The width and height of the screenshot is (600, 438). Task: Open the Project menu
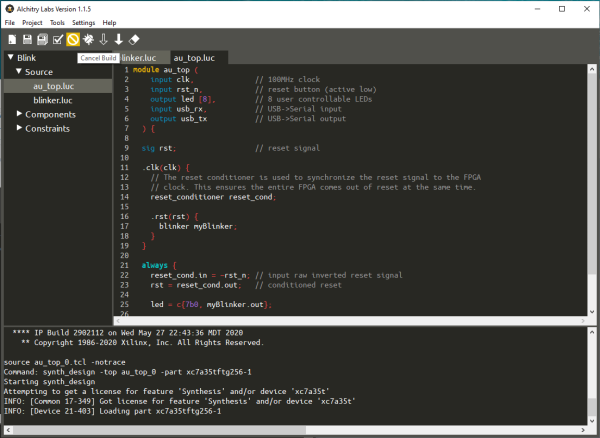[x=32, y=23]
